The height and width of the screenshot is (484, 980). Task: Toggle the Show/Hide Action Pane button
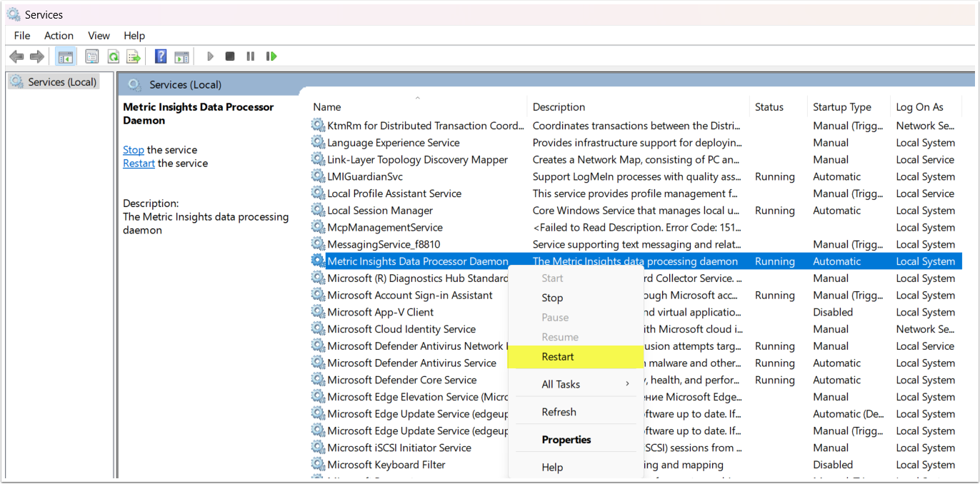181,56
